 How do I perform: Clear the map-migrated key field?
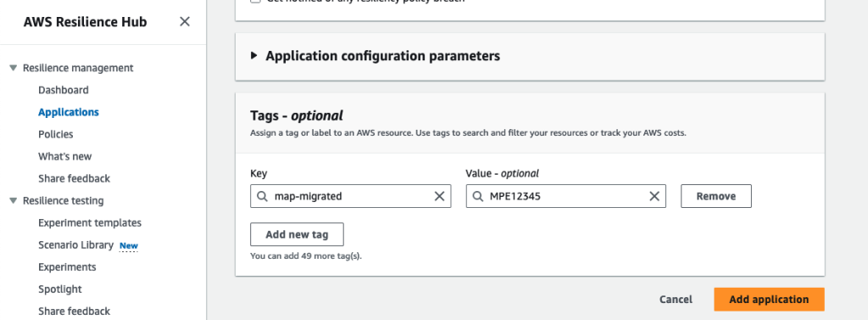[440, 196]
